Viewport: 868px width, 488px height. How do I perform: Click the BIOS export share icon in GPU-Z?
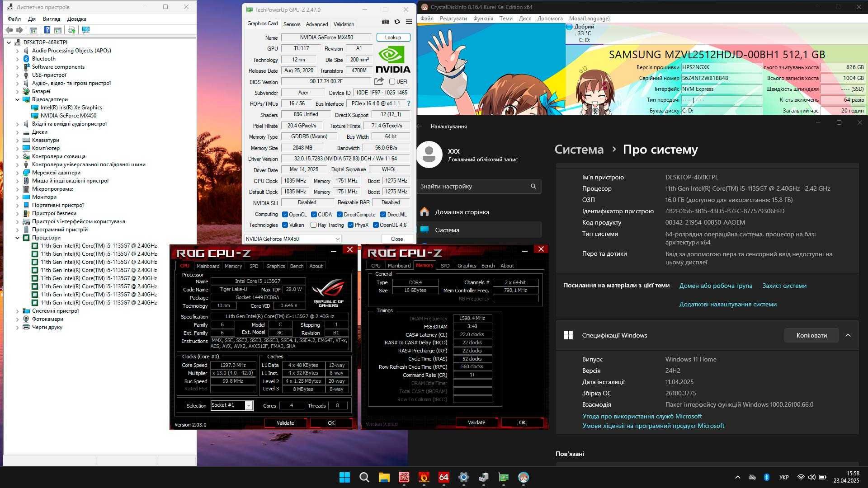[x=379, y=81]
